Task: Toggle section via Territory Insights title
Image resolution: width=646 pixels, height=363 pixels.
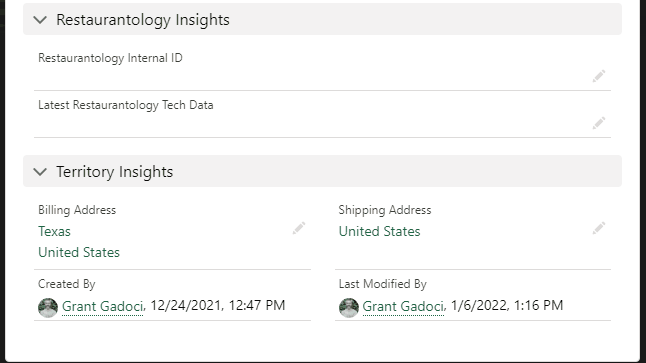Action: coord(115,172)
